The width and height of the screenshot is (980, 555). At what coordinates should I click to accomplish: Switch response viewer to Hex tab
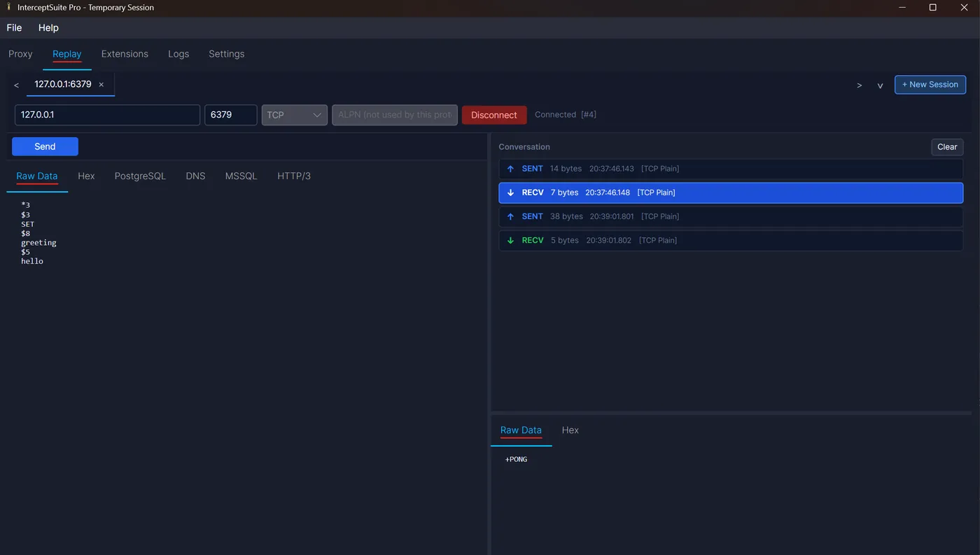[x=570, y=430]
